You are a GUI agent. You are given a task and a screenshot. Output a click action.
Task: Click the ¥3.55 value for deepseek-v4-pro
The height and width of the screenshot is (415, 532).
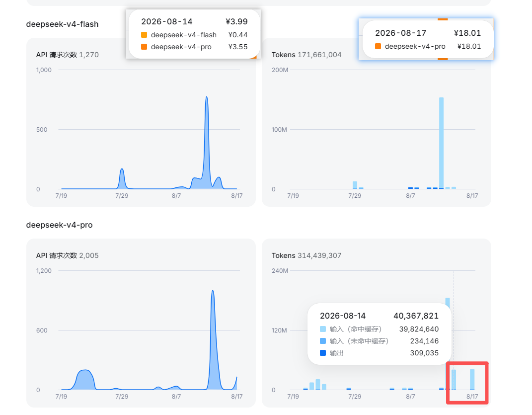pyautogui.click(x=238, y=47)
